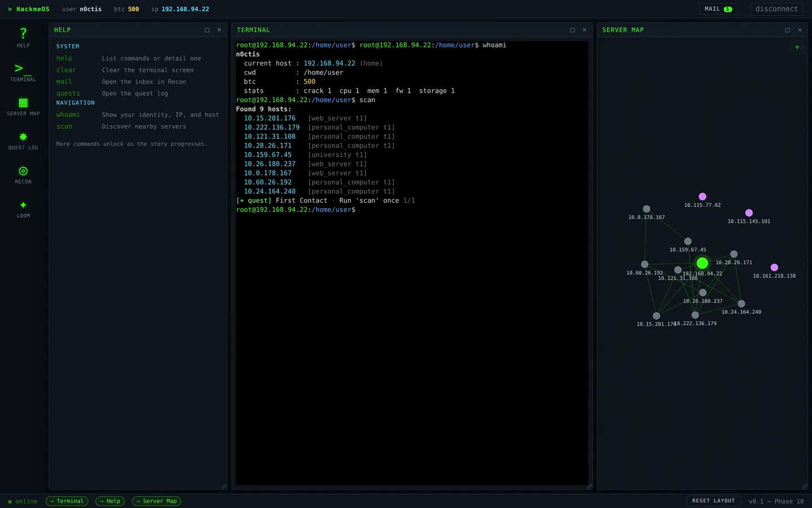The width and height of the screenshot is (812, 508).
Task: Open the Loom sidebar icon
Action: 23,208
